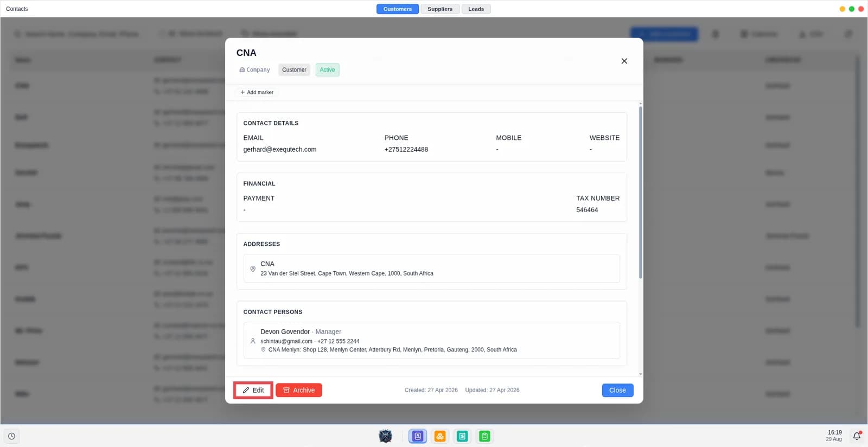Click the Updated: 27 Apr 2026 text
868x447 pixels.
[492, 390]
